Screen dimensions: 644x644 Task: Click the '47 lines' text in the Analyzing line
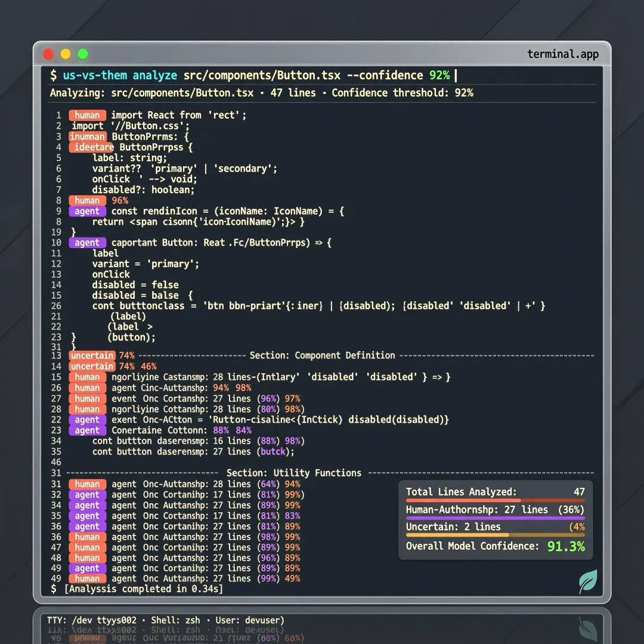[x=293, y=93]
